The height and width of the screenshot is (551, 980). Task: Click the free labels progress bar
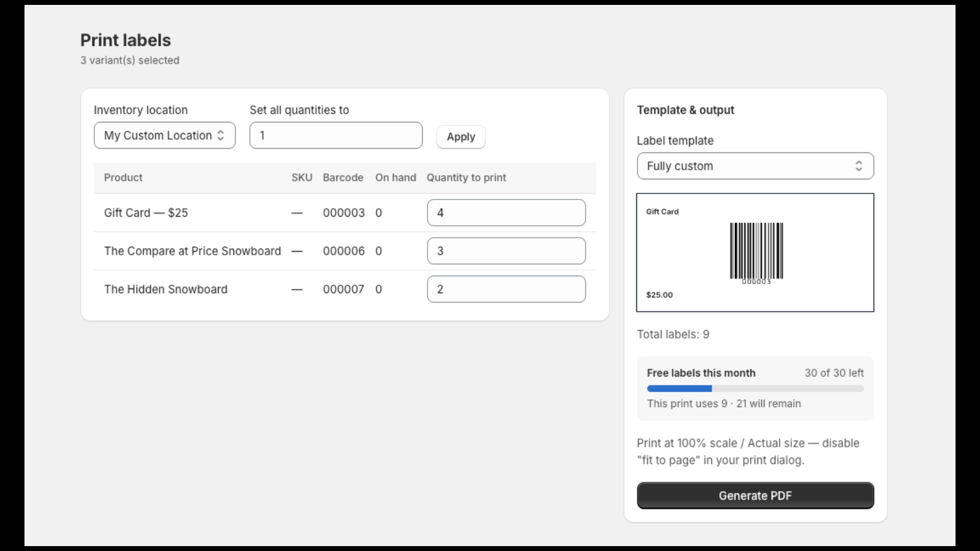point(755,388)
